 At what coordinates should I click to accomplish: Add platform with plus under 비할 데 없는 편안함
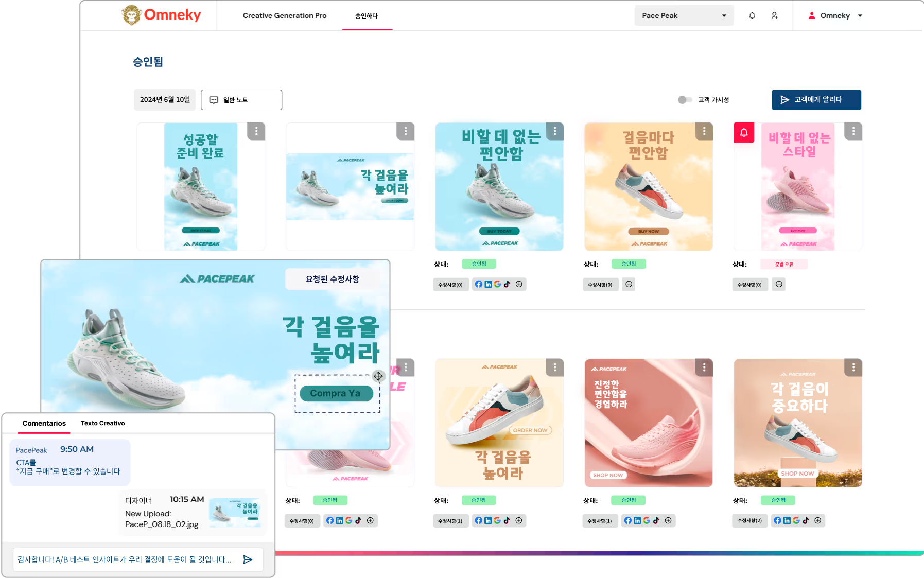tap(519, 284)
